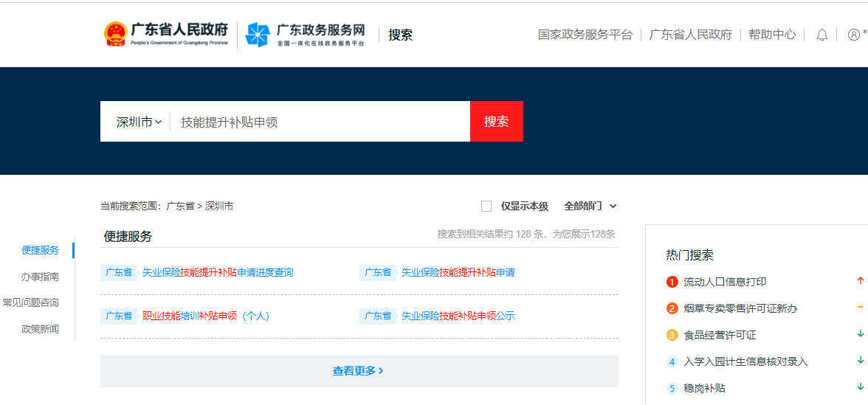Open the 深圳市 city dropdown

coord(139,122)
